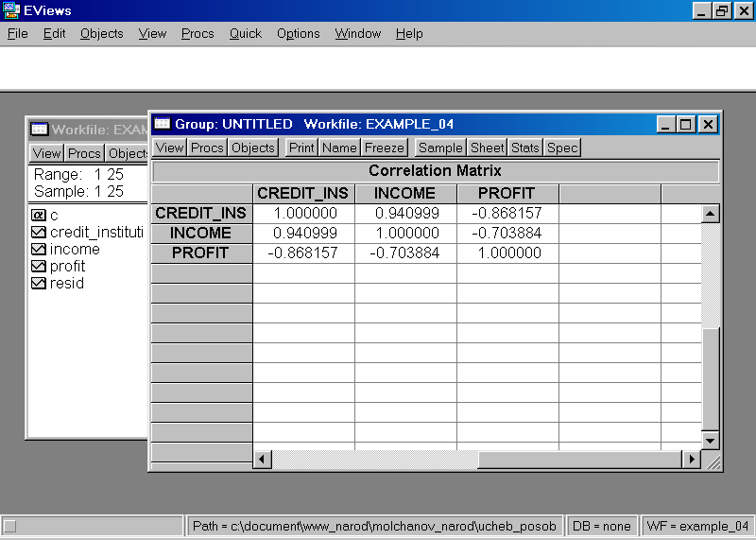Click Sample: 1 25 in the Workfile window
The image size is (756, 540).
coord(78,191)
